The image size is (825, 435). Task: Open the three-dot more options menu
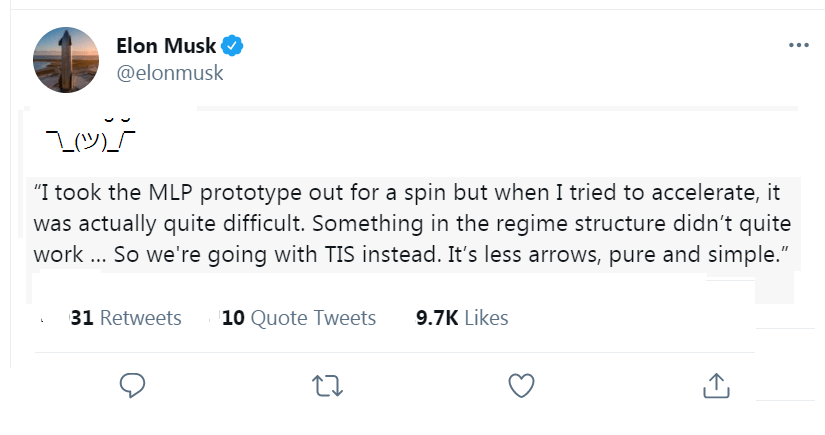pos(798,46)
